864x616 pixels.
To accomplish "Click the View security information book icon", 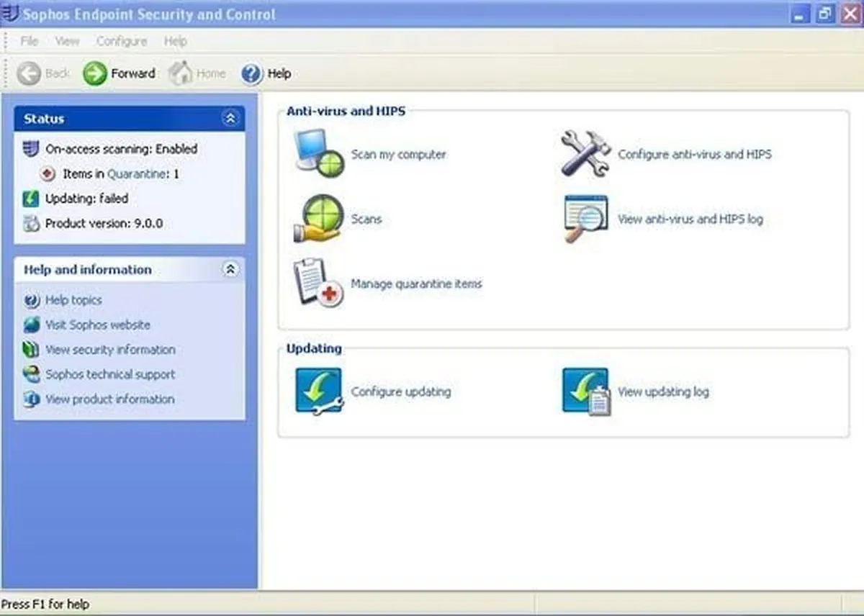I will click(31, 350).
